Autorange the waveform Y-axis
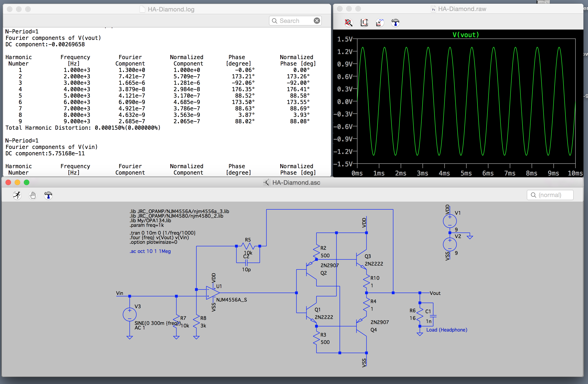This screenshot has height=384, width=588. 364,23
